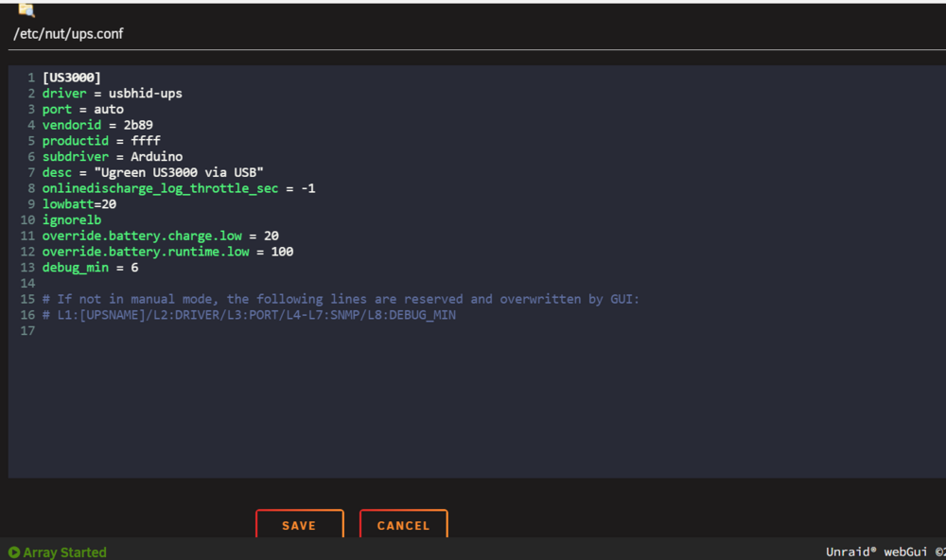Click the line port = auto
This screenshot has height=560, width=946.
point(82,109)
